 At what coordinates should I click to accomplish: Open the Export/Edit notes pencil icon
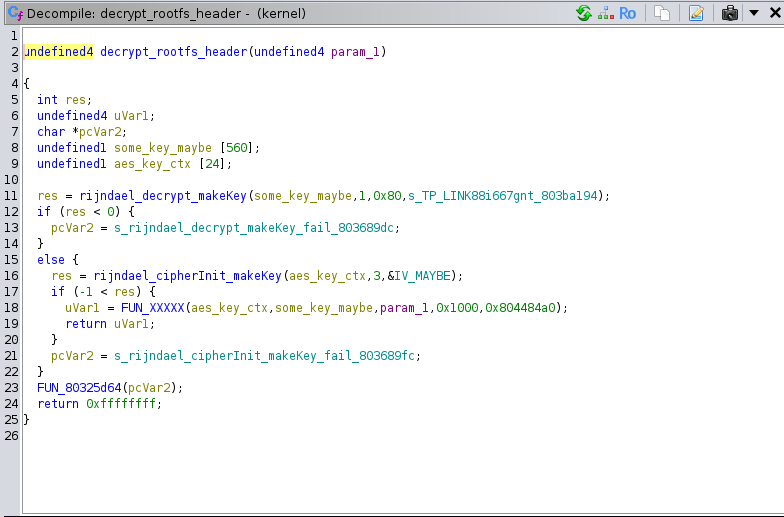pyautogui.click(x=696, y=13)
